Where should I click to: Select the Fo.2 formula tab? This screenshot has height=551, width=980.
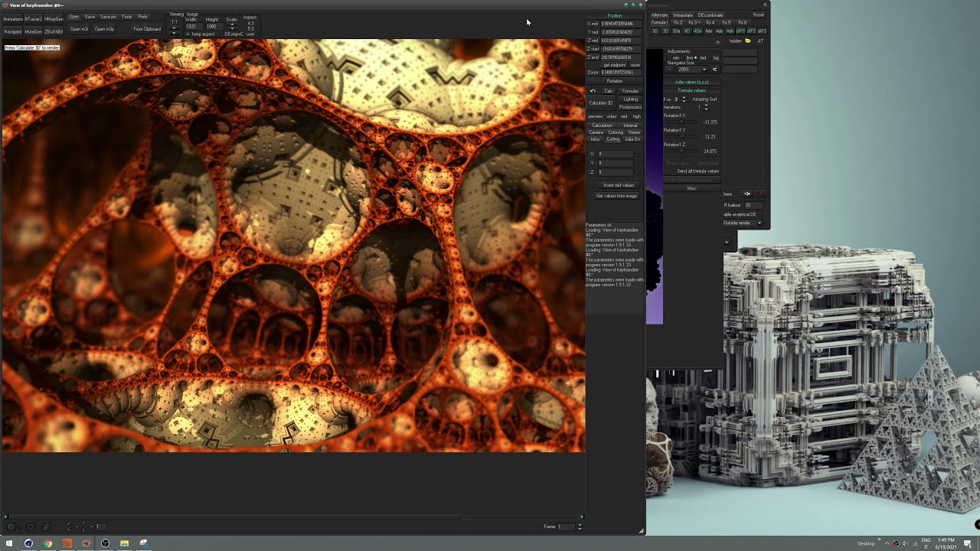point(678,22)
